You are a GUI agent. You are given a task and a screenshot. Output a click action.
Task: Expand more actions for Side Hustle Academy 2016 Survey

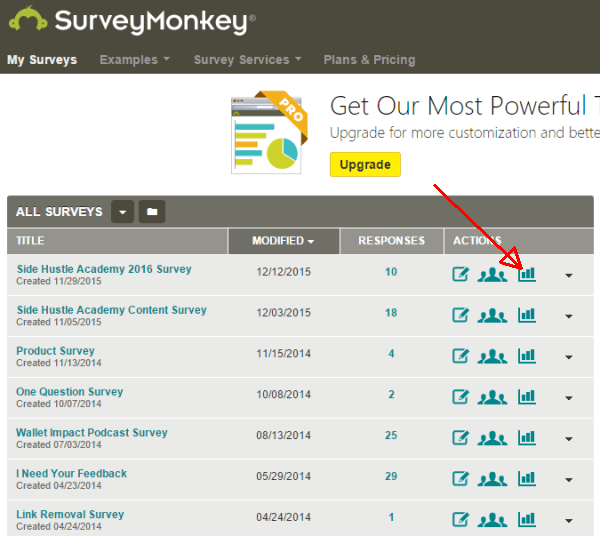[569, 275]
